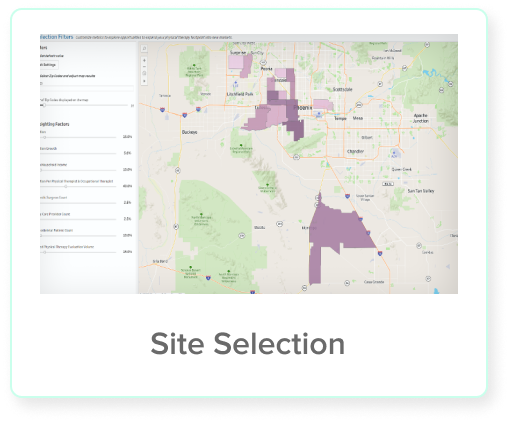Click the Apache Junction label on the map
The height and width of the screenshot is (422, 510).
421,118
